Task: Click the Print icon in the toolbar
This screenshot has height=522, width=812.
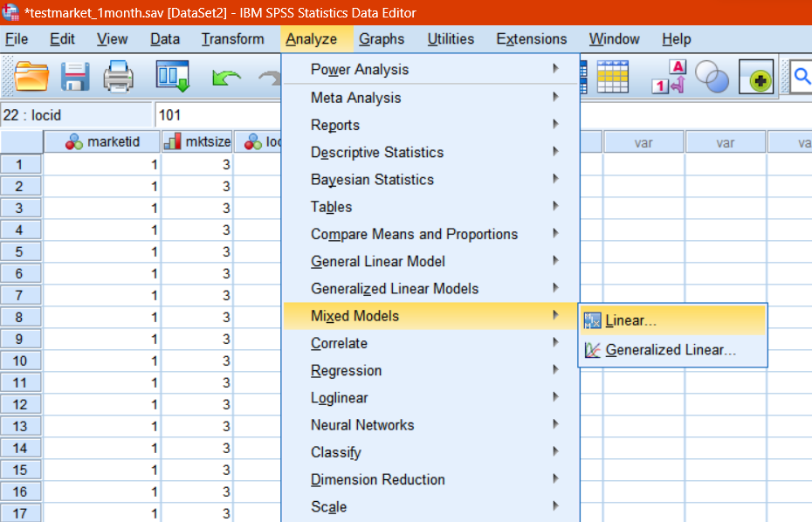Action: [119, 76]
